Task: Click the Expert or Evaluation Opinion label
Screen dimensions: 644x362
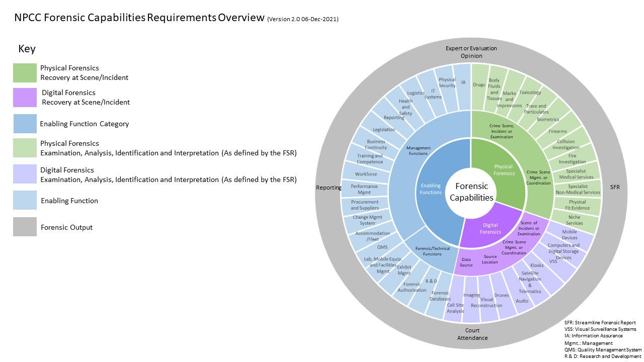Action: 471,52
